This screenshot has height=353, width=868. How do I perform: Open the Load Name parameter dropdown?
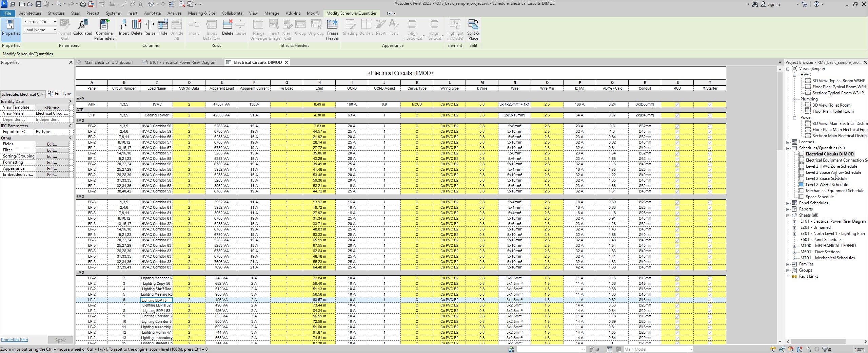coord(55,30)
